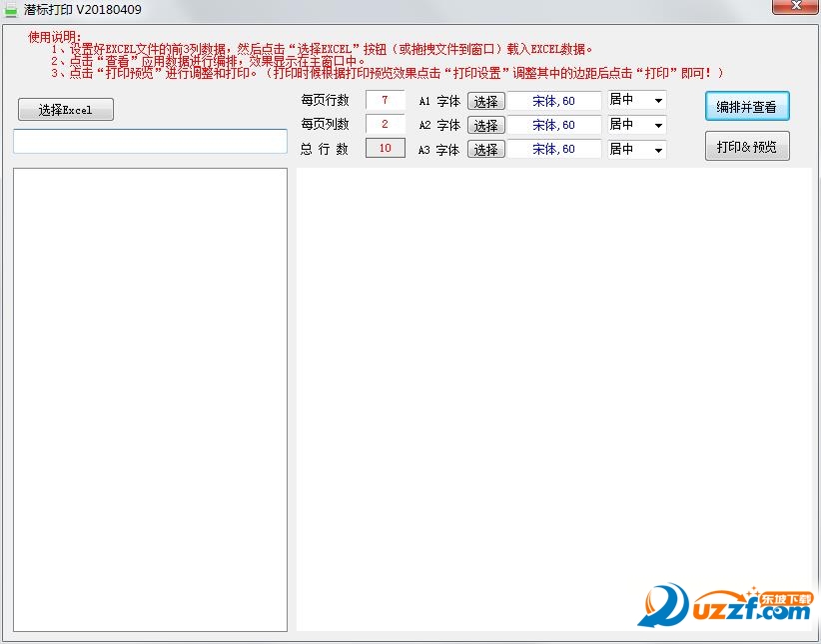Click the main preview area
The width and height of the screenshot is (821, 644).
(554, 399)
